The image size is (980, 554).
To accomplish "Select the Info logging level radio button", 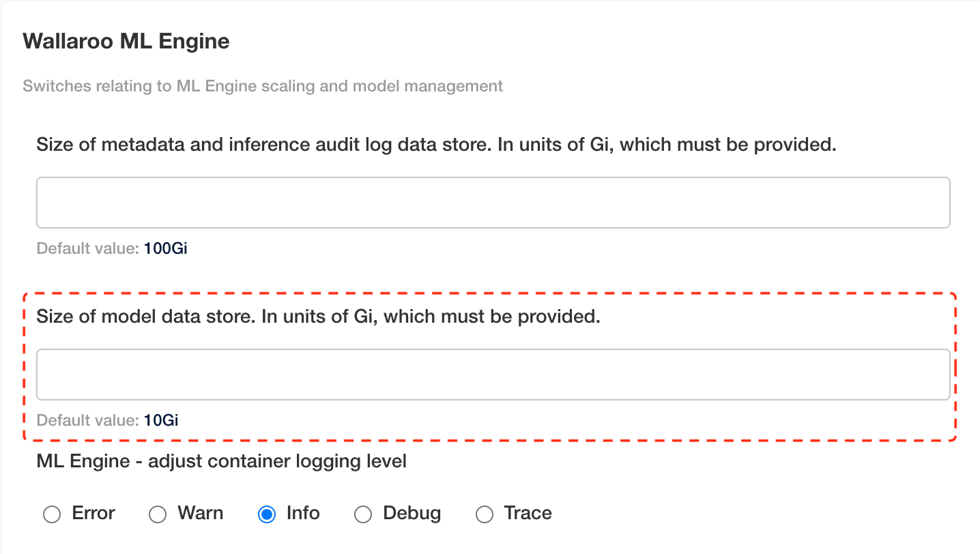I will (267, 514).
